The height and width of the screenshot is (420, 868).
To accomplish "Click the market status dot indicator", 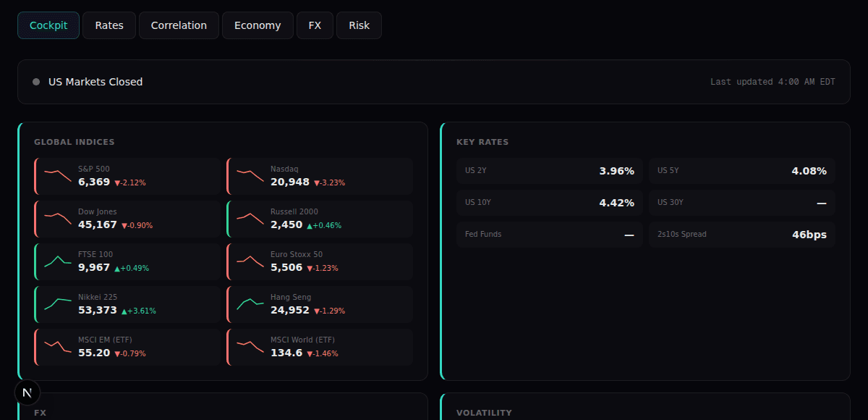I will coord(35,82).
